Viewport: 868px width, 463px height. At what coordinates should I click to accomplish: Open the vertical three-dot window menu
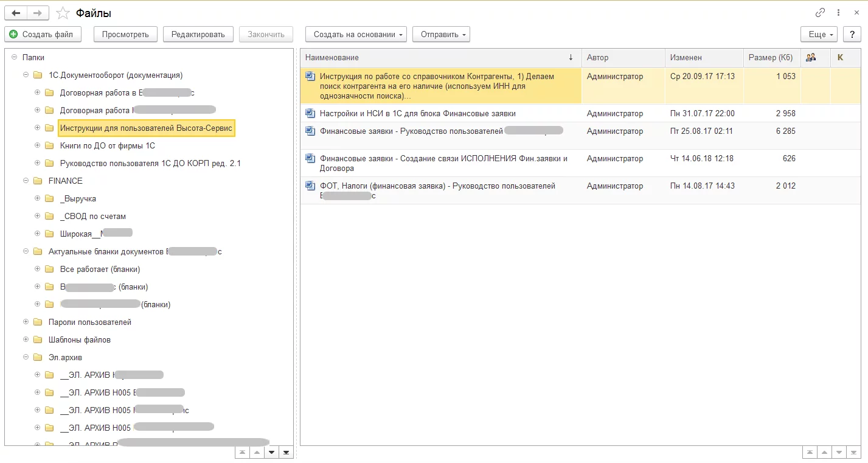(839, 13)
